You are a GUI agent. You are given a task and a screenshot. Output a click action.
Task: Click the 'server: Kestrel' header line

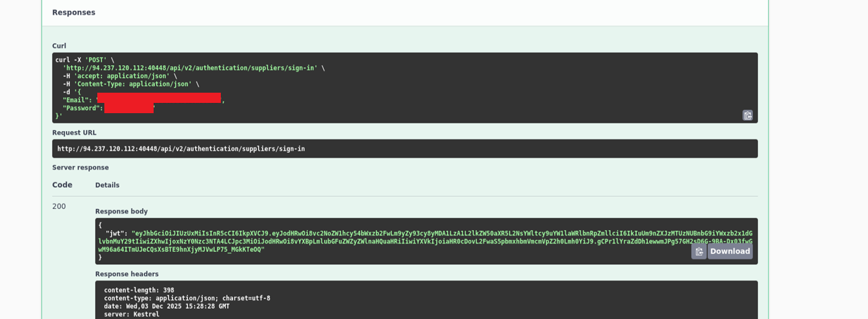point(131,315)
